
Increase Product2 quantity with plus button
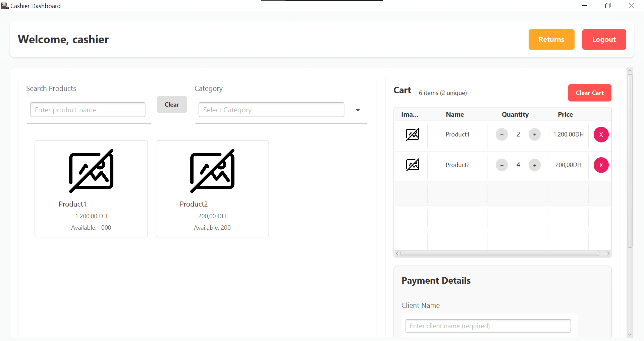click(x=534, y=165)
